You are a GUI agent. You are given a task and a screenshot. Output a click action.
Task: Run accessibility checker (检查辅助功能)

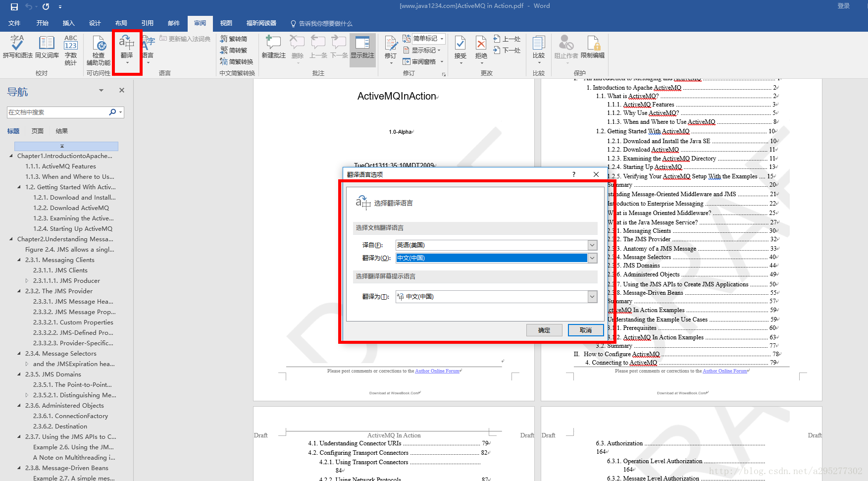(99, 50)
